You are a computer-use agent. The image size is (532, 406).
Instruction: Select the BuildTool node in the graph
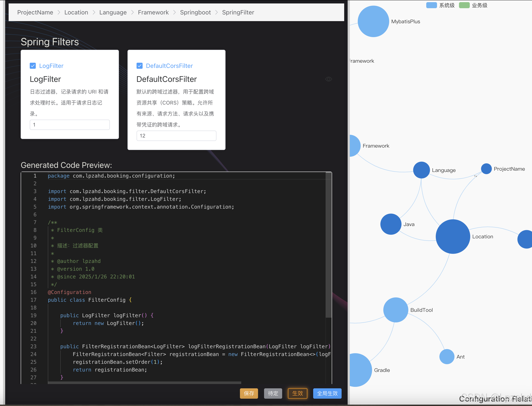point(395,310)
